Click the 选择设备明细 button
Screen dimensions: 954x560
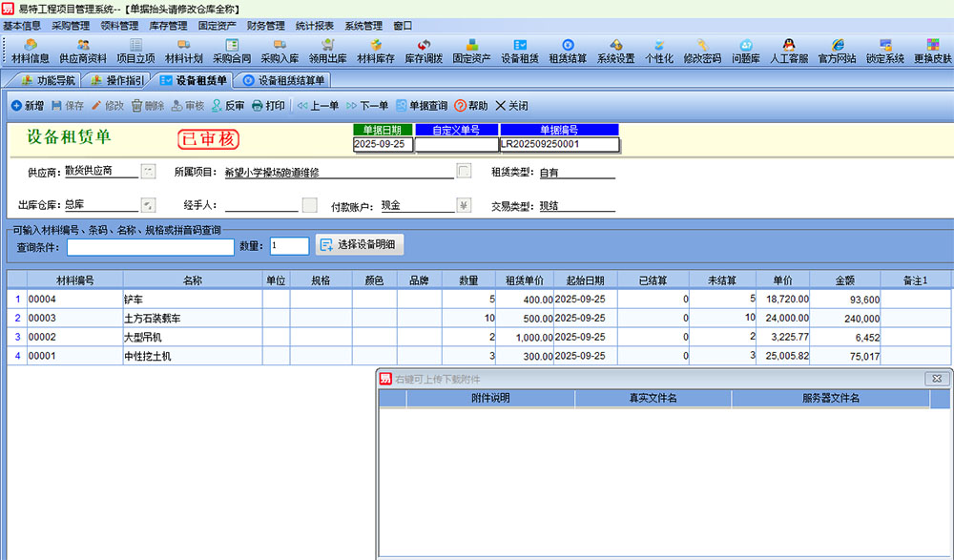pos(360,245)
